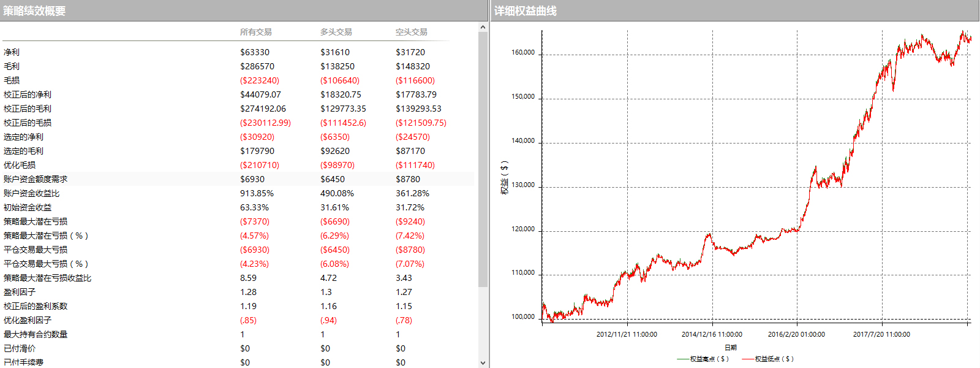Select the 所有交易 column header
This screenshot has height=368, width=980.
pos(255,32)
